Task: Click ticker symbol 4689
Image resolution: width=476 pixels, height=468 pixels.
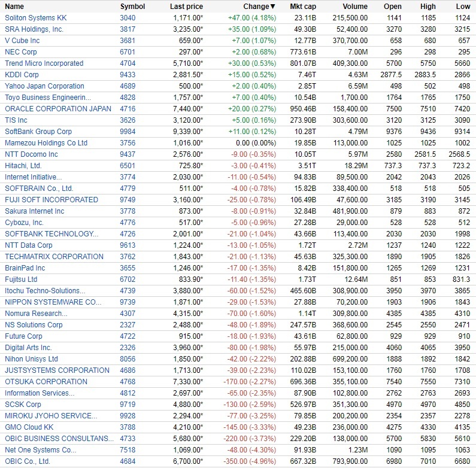Action: tap(128, 86)
